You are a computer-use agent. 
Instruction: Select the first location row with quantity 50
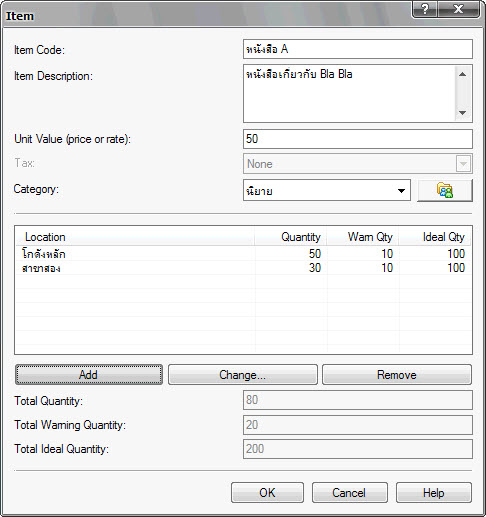[243, 254]
